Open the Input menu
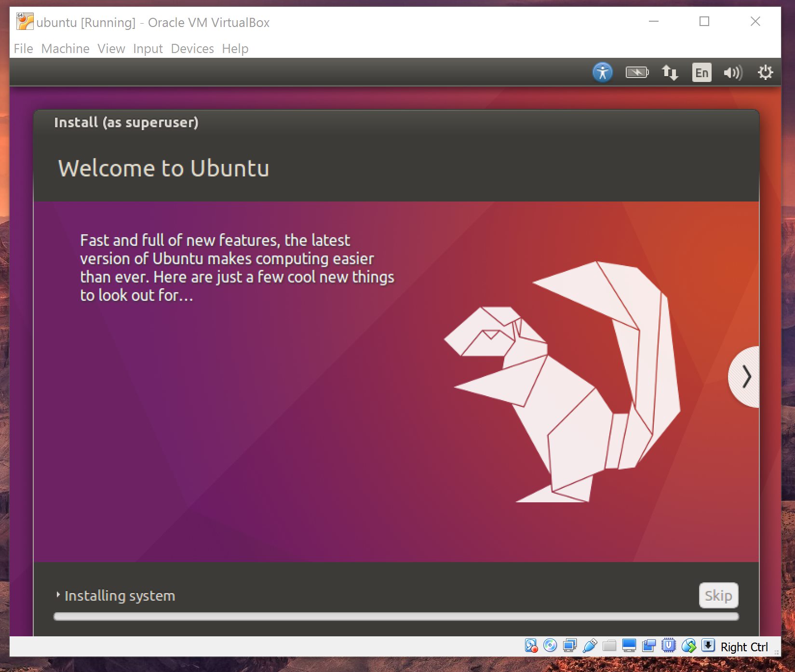 coord(148,49)
